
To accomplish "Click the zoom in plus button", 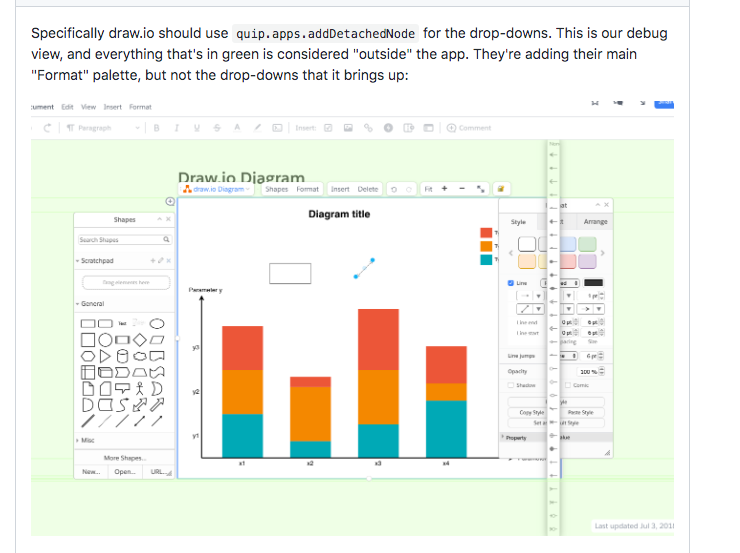I will tap(444, 189).
